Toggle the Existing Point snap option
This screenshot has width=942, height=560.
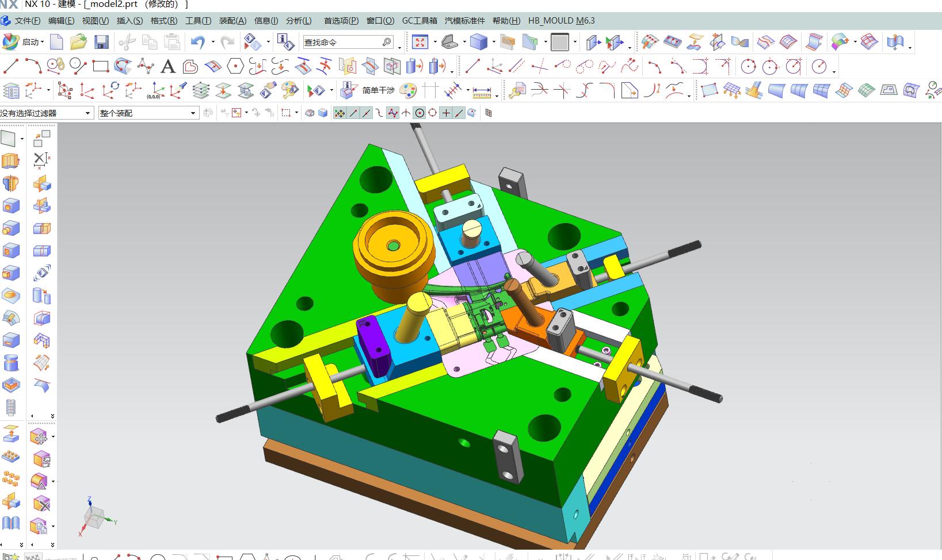coord(446,113)
